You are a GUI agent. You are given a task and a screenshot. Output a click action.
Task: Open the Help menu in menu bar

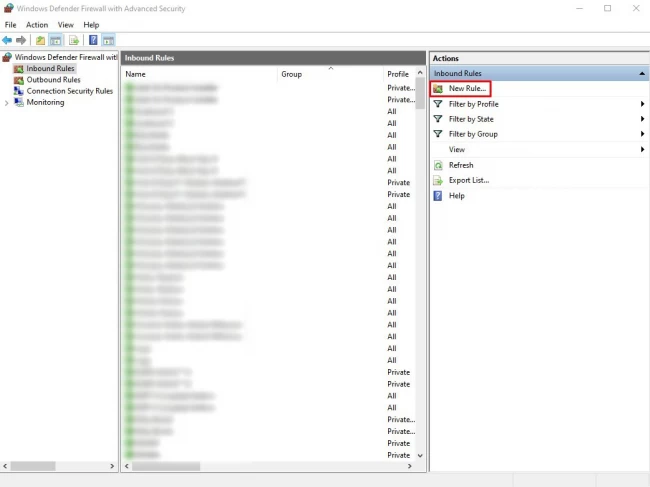(91, 25)
